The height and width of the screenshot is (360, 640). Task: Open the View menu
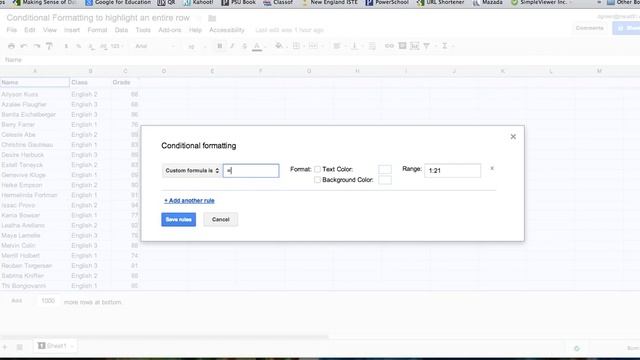click(50, 30)
